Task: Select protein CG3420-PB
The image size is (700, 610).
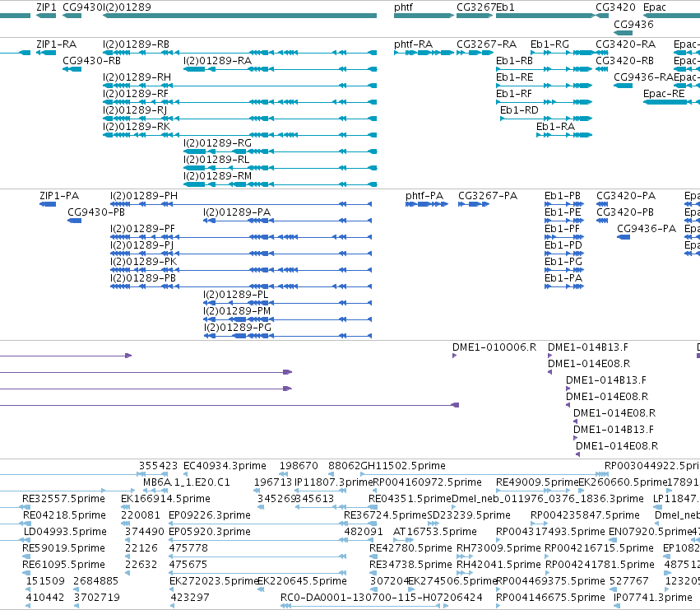Action: point(625,212)
